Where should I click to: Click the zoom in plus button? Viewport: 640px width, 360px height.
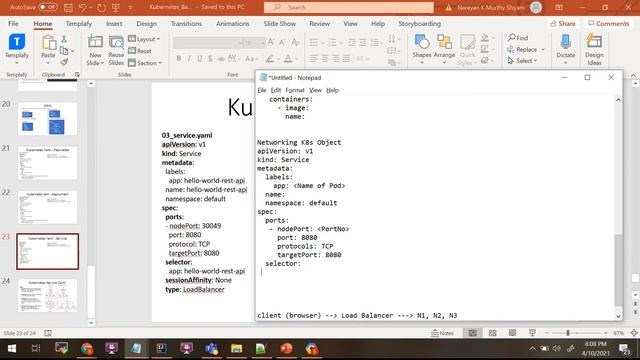pyautogui.click(x=606, y=333)
